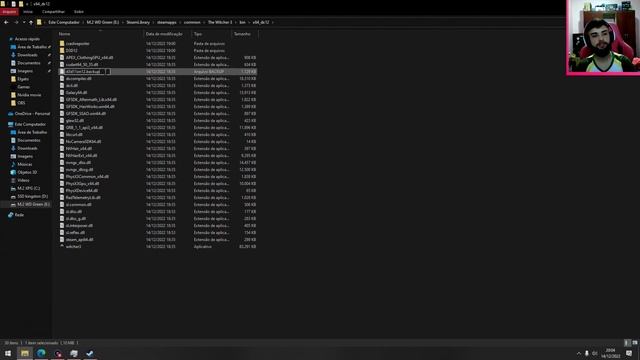Select the GFSDK_HairWorks dll file
Screen dimensions: 640x360
click(90, 107)
